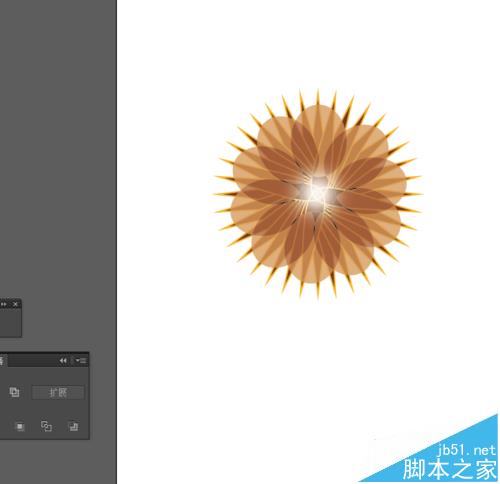The width and height of the screenshot is (500, 484).
Task: Click the Pathfinder Minus Back icon
Action: coord(73,426)
